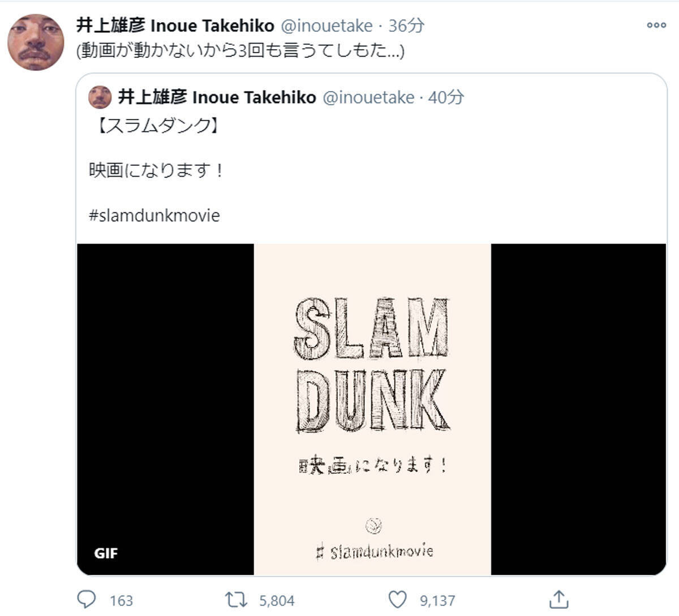This screenshot has width=679, height=616.
Task: Click the quoted tweet's @inouetake handle
Action: click(x=368, y=97)
